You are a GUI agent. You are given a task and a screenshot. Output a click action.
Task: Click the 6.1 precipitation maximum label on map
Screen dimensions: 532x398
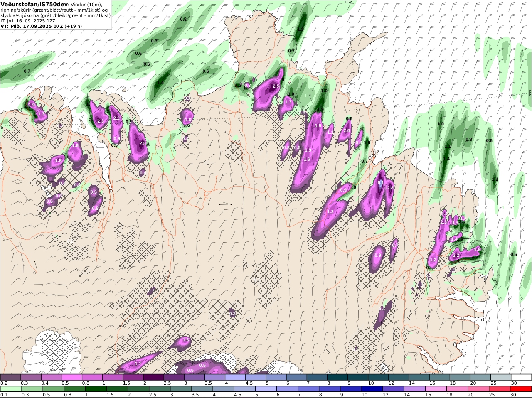(380, 182)
